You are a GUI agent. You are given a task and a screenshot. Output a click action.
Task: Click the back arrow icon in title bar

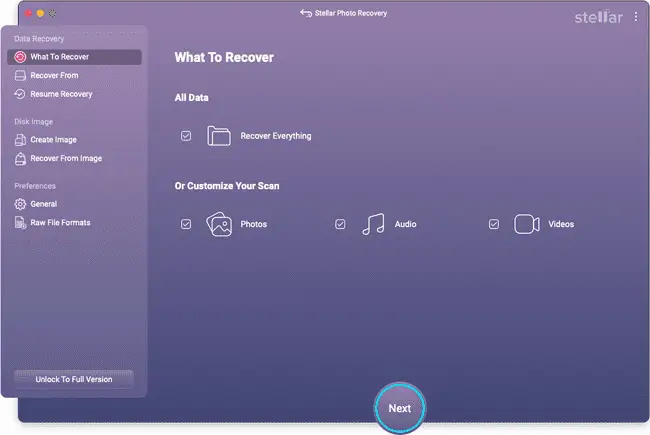(x=306, y=13)
